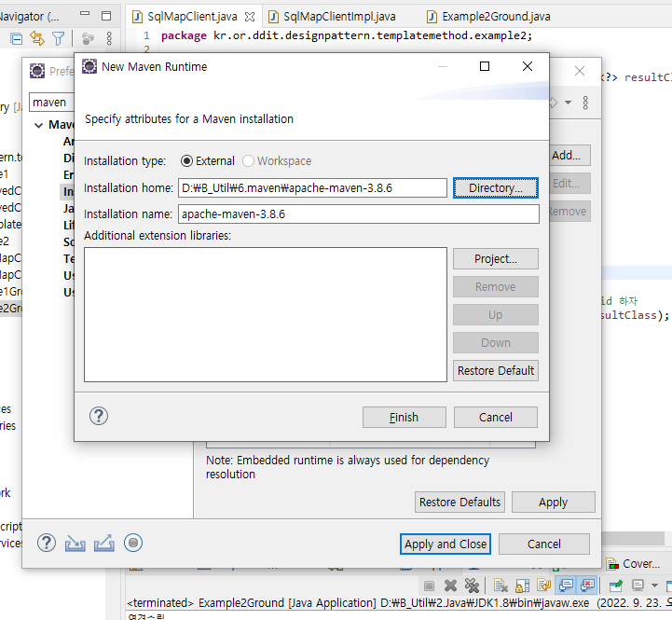The image size is (672, 620).
Task: Click Remove Launch X icon in Console
Action: [x=450, y=586]
